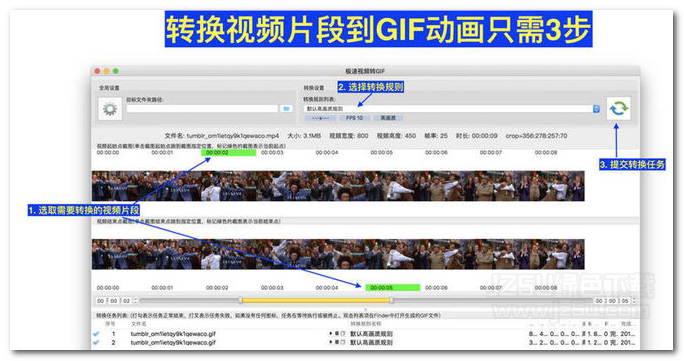This screenshot has height=361, width=684.
Task: Click the left handle of the yellow range slider
Action: [240, 300]
